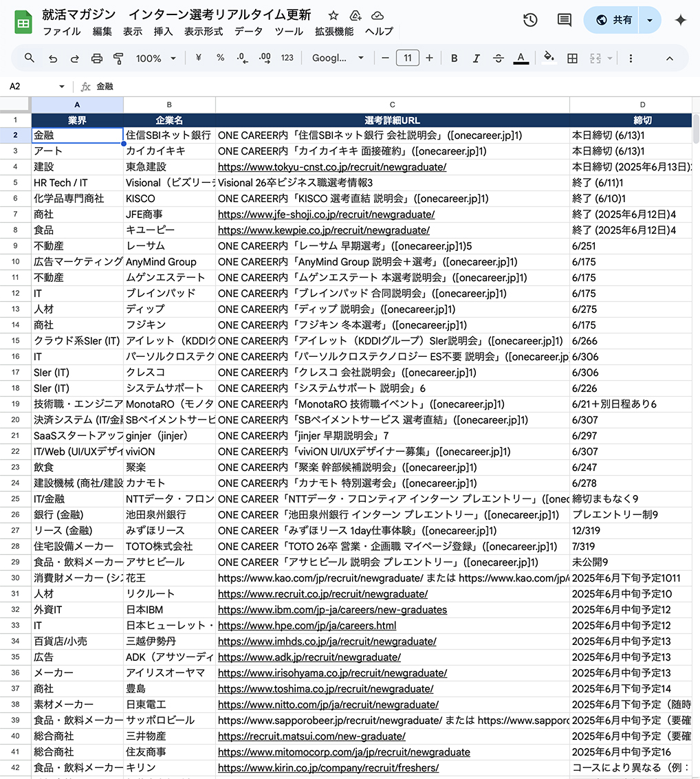Open the text color picker
Screen dimensions: 700x779
[521, 58]
